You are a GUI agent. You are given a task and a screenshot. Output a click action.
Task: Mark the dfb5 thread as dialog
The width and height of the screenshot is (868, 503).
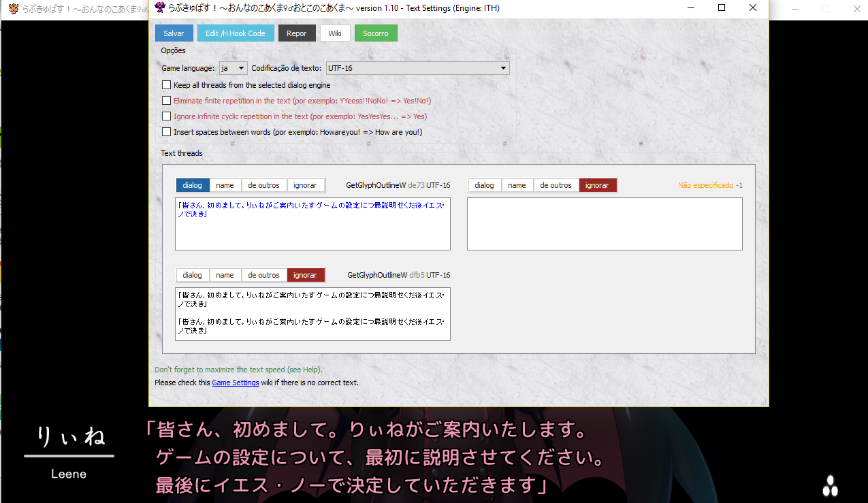pos(193,275)
